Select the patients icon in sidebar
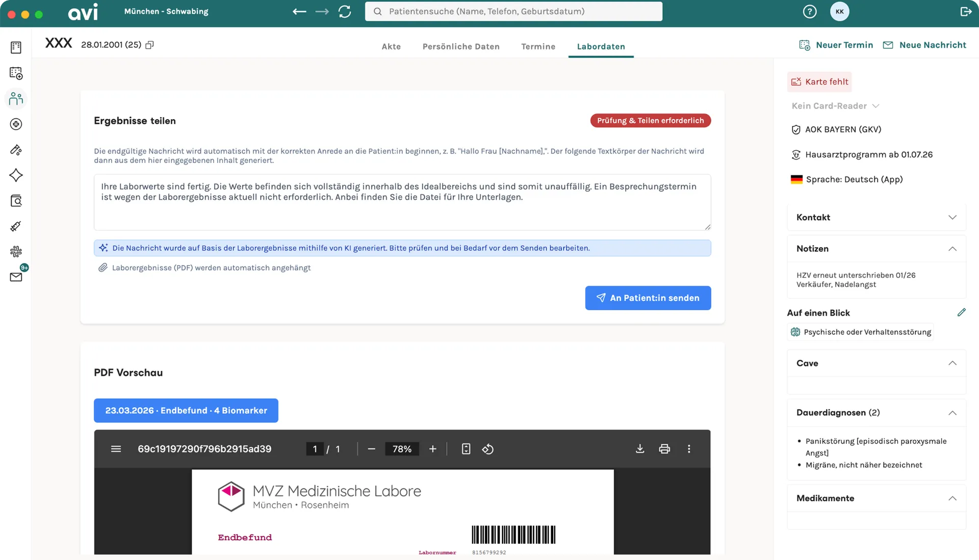Viewport: 979px width, 560px height. [16, 98]
